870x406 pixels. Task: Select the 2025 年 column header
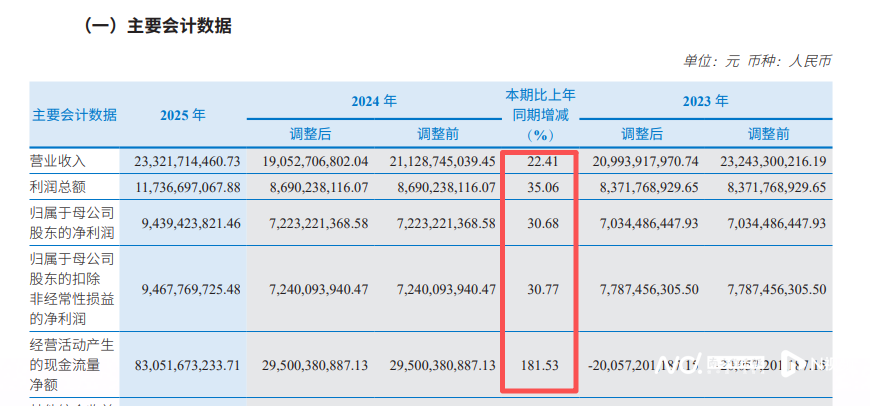[x=182, y=115]
